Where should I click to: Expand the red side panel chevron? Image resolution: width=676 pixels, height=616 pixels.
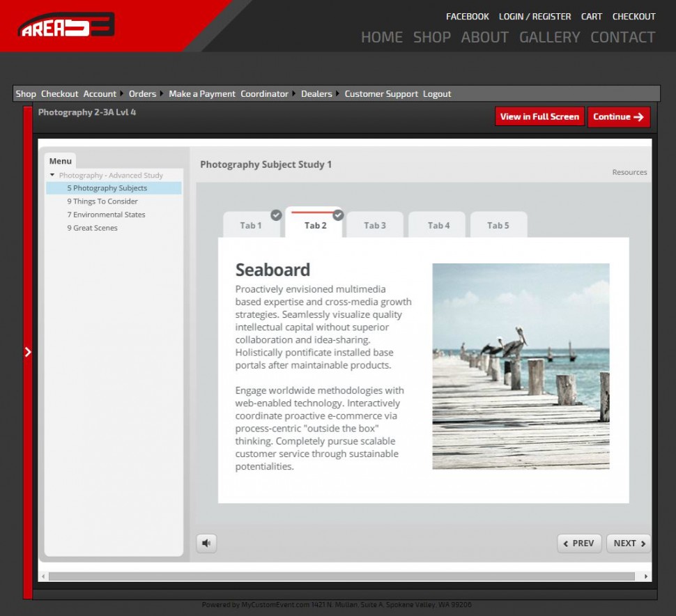(x=28, y=352)
